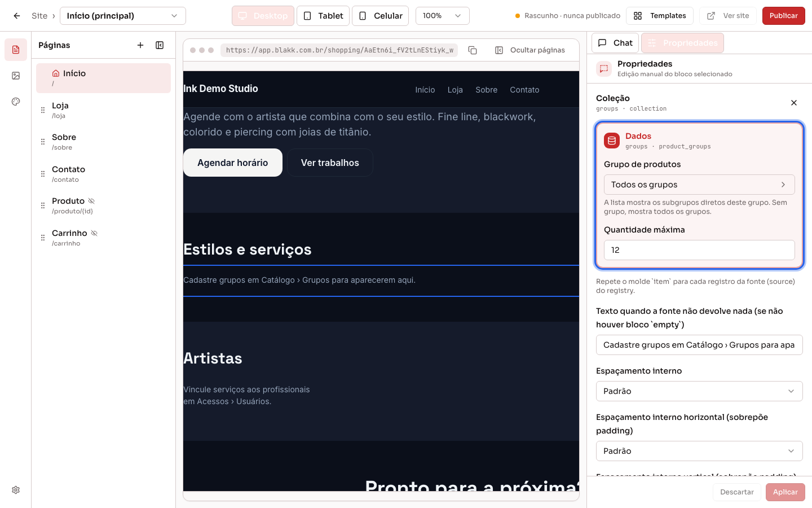812x508 pixels.
Task: Switch to the Propriedades tab
Action: pos(682,43)
